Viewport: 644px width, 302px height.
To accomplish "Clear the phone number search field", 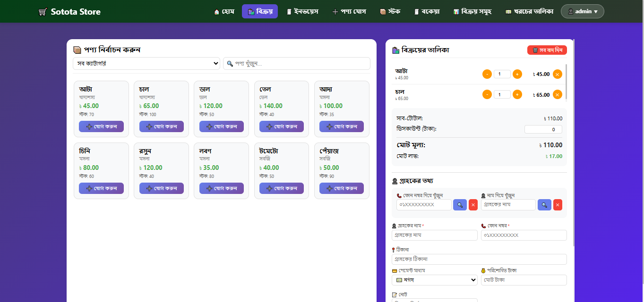I will tap(473, 205).
